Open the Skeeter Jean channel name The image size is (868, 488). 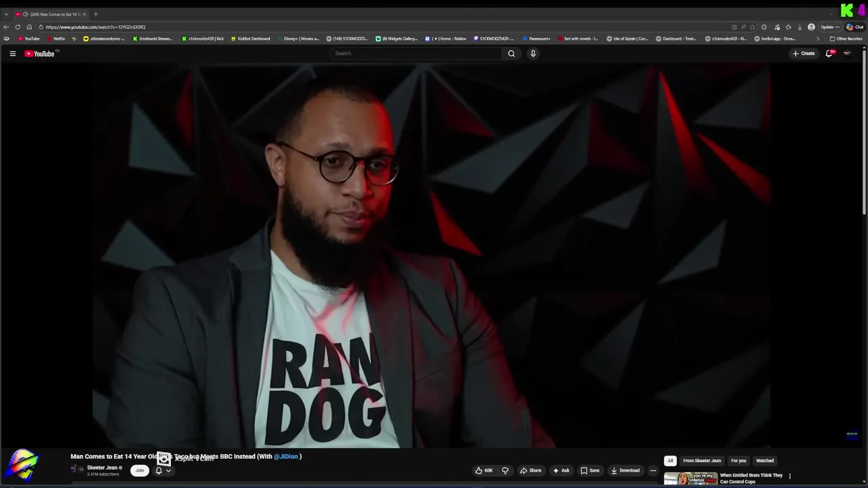(x=102, y=468)
